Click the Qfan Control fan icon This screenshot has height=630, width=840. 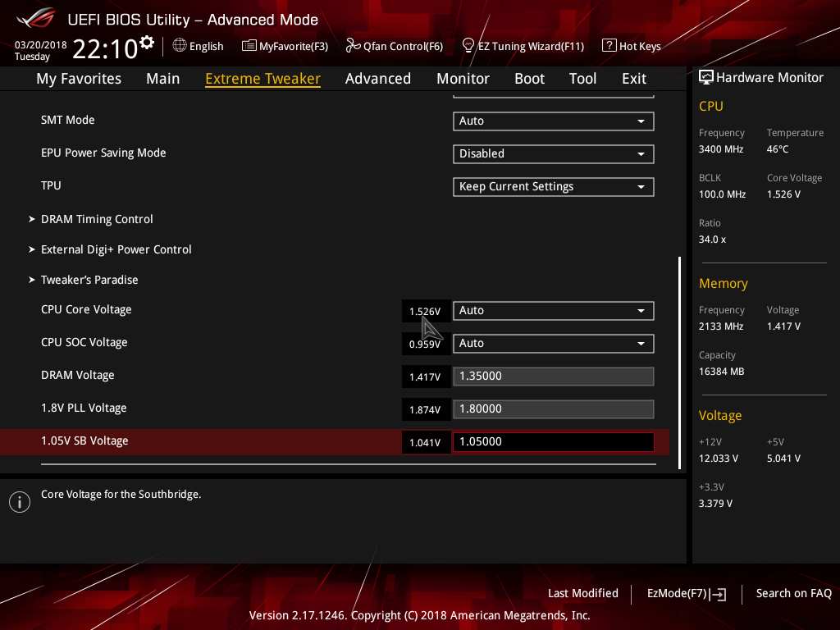353,46
